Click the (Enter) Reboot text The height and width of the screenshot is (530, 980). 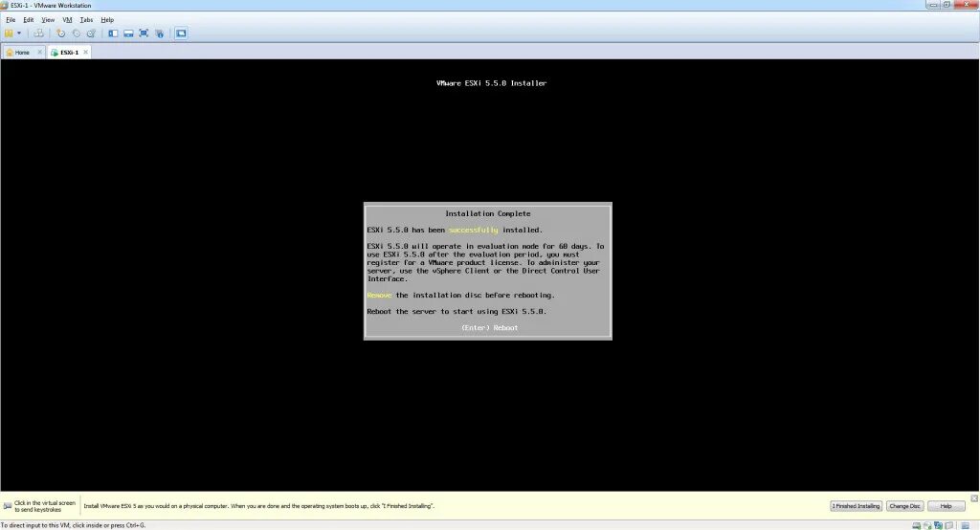(x=489, y=327)
